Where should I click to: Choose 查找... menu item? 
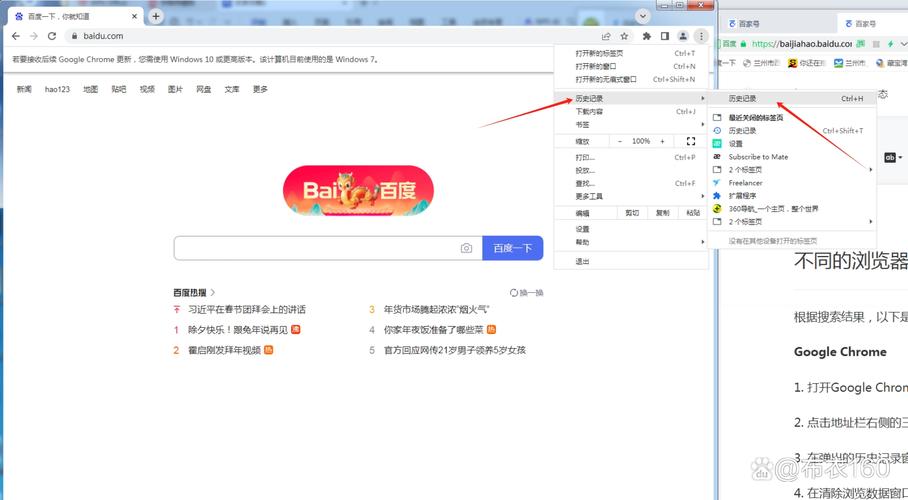(631, 183)
